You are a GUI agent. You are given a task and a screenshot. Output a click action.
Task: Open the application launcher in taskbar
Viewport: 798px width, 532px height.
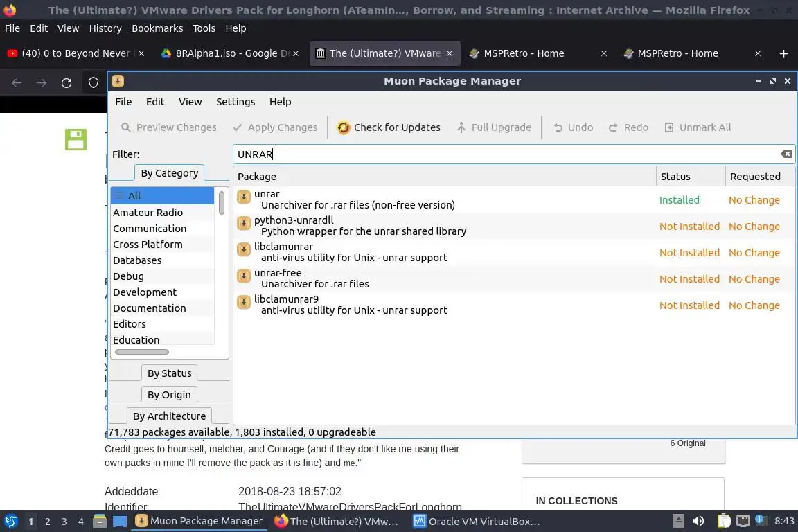coord(10,521)
